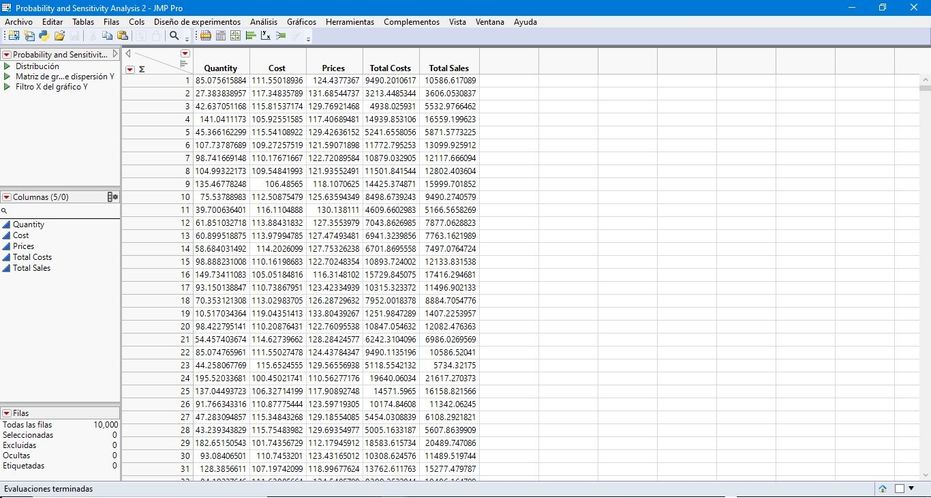
Task: Click the home window icon in status bar
Action: (882, 489)
